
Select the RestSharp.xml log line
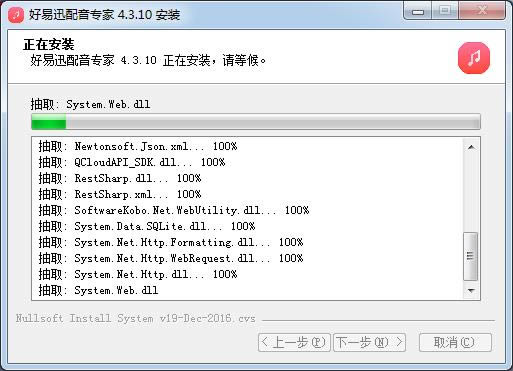click(120, 194)
